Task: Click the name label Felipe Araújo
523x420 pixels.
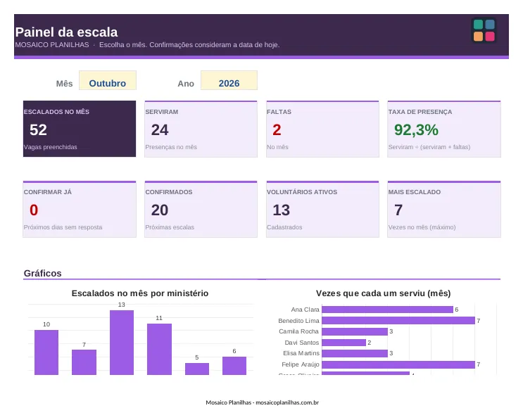Action: (x=301, y=364)
